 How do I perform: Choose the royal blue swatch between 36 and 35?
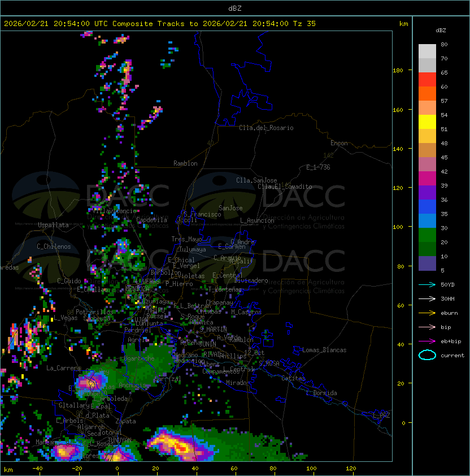427,207
